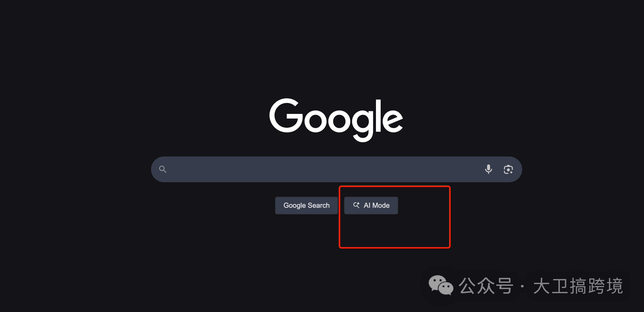Image resolution: width=644 pixels, height=312 pixels.
Task: Click the sparkle search icon in AI Mode
Action: pos(356,205)
